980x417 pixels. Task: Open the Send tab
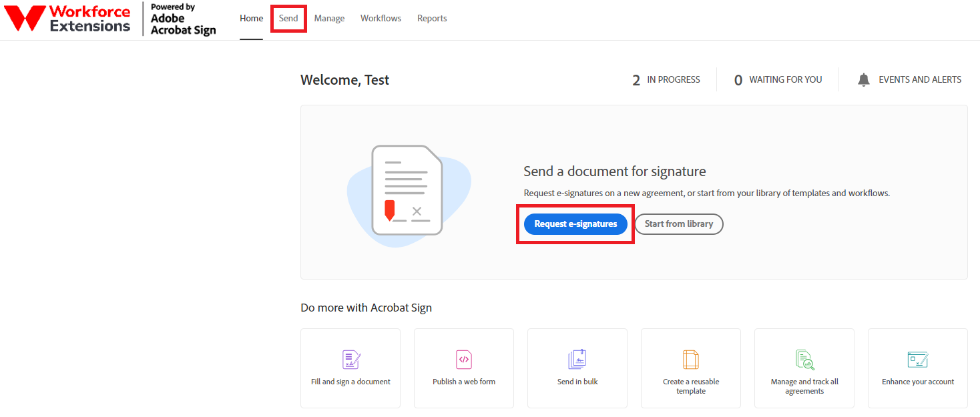click(288, 18)
